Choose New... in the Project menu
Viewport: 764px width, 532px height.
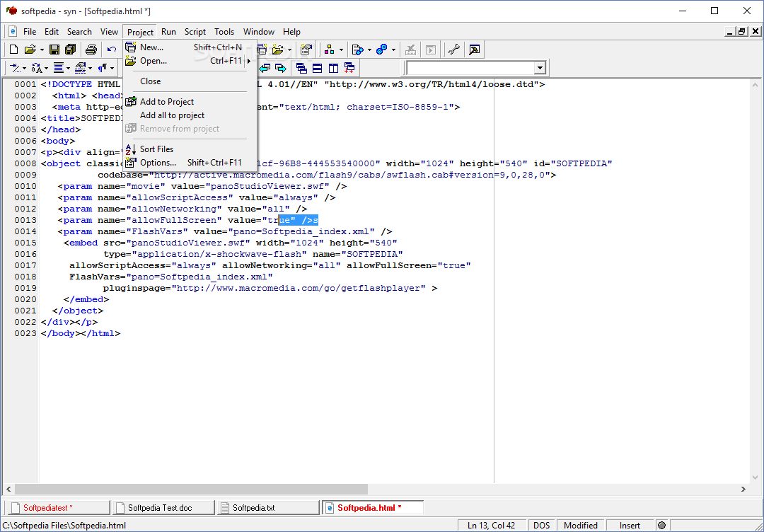pos(190,47)
